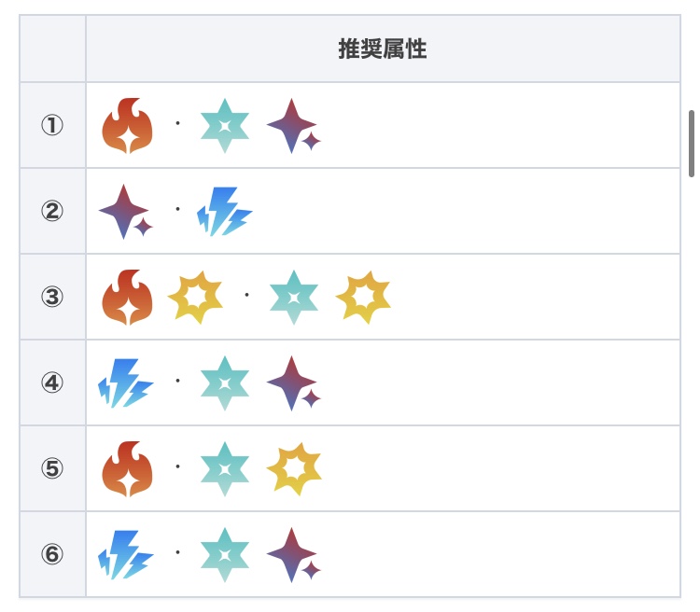Click the teal star icon in row ③

294,298
